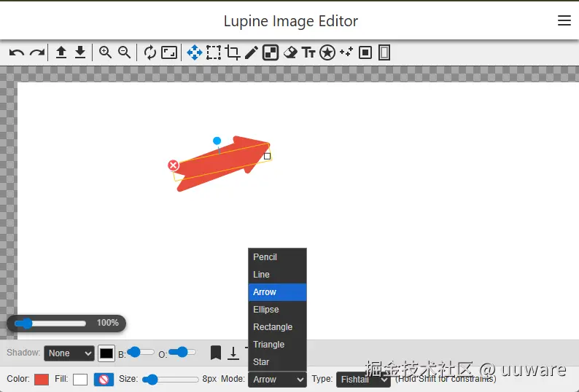Select the Crop tool
Image resolution: width=579 pixels, height=392 pixels.
(x=233, y=52)
